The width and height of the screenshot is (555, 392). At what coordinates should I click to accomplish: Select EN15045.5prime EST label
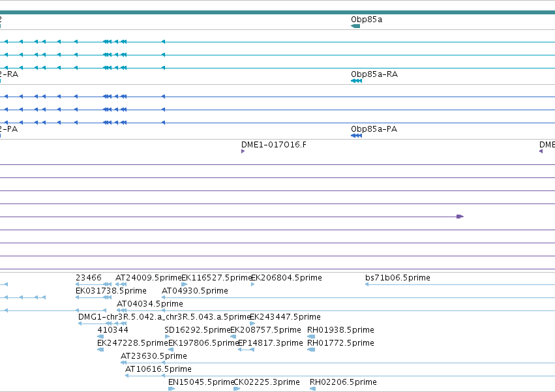pos(201,382)
